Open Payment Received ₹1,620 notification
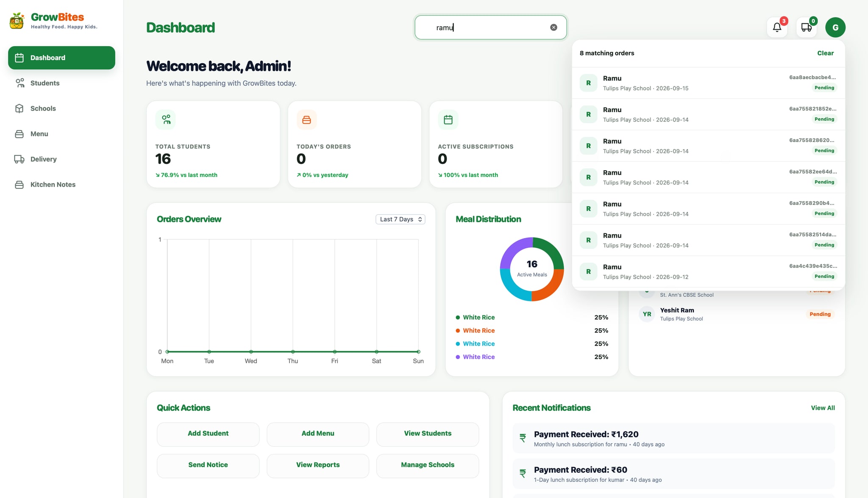The width and height of the screenshot is (868, 498). [x=673, y=438]
